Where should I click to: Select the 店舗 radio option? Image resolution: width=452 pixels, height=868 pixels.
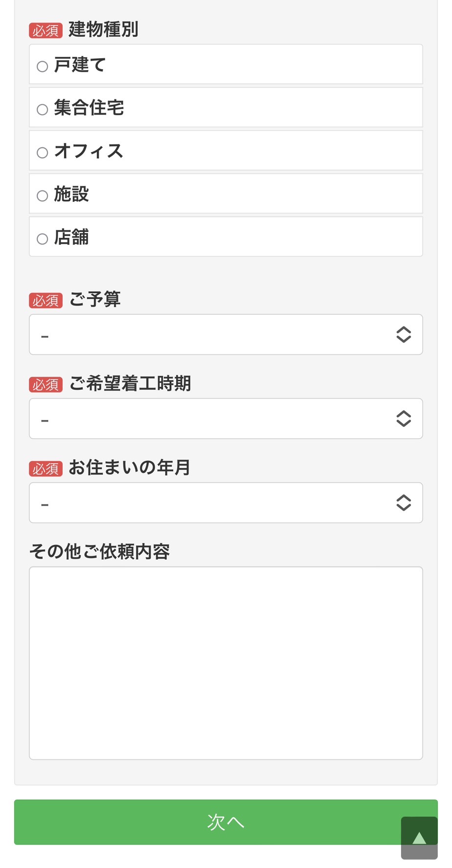click(42, 238)
